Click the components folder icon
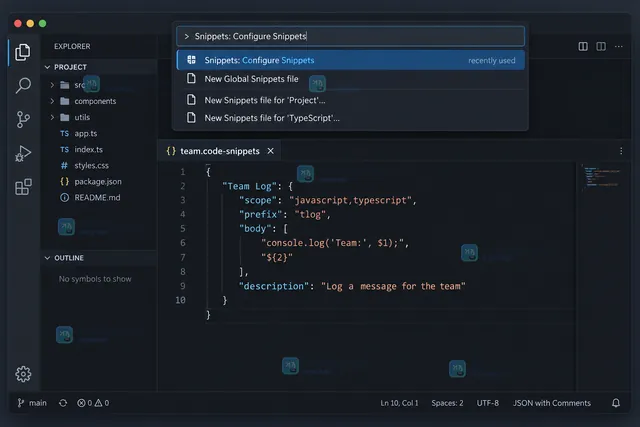640x427 pixels. (64, 101)
